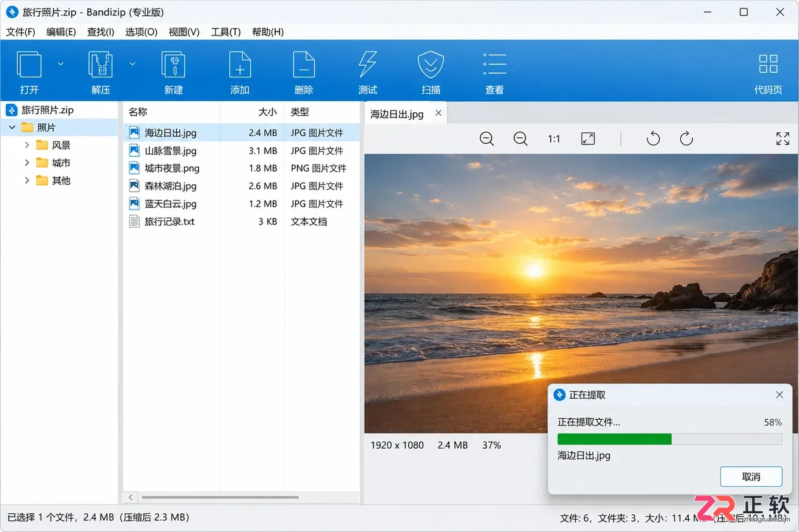This screenshot has width=799, height=532.
Task: Select the file 旅行记录.txt
Action: [169, 221]
